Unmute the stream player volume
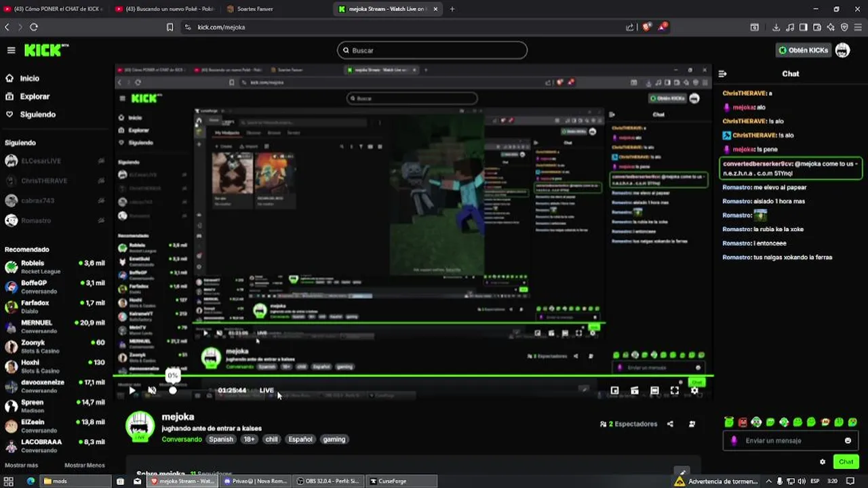Screen dimensions: 868x488 (x=152, y=390)
